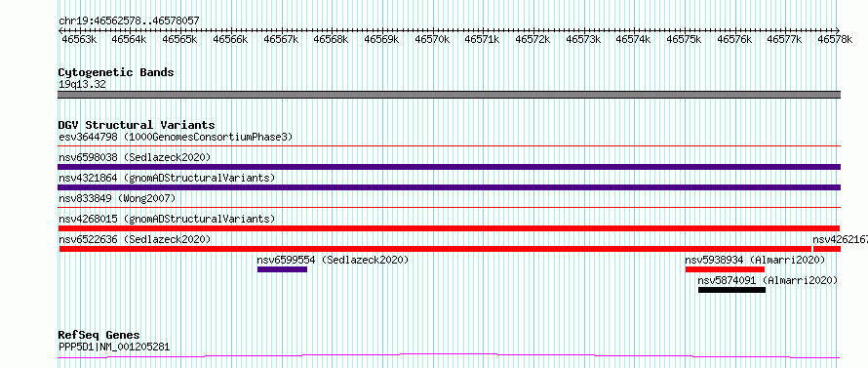This screenshot has width=868, height=368.
Task: Click the 46577k ruler label
Action: 785,39
